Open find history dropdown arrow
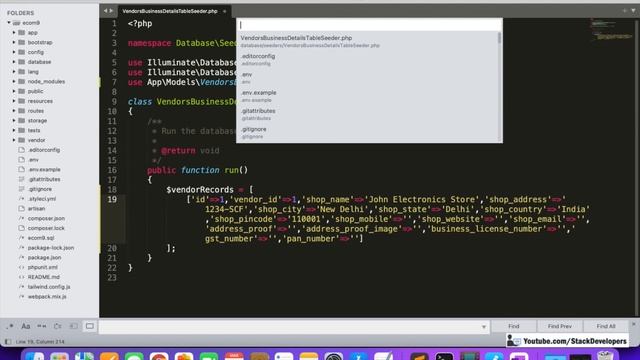Viewport: 640px width, 360px height. pos(484,327)
